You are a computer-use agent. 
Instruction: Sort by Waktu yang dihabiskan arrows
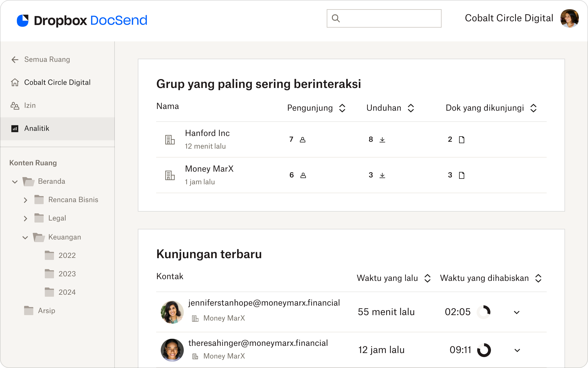point(538,278)
